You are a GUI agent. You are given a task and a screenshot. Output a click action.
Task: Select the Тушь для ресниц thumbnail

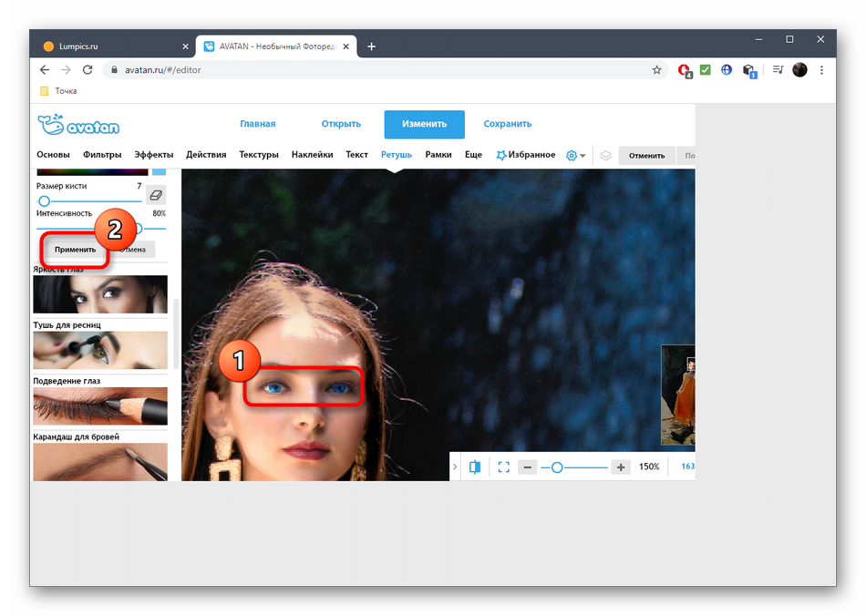tap(100, 349)
